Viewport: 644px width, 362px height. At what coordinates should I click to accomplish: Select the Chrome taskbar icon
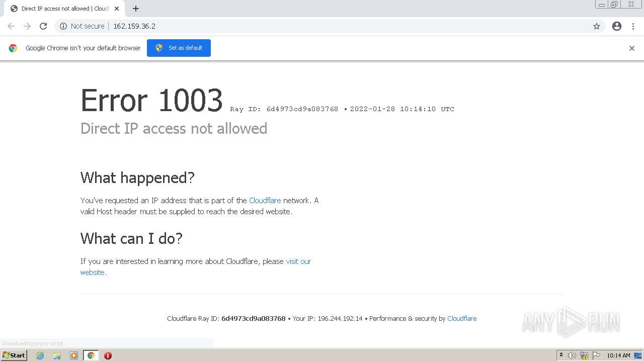click(91, 355)
